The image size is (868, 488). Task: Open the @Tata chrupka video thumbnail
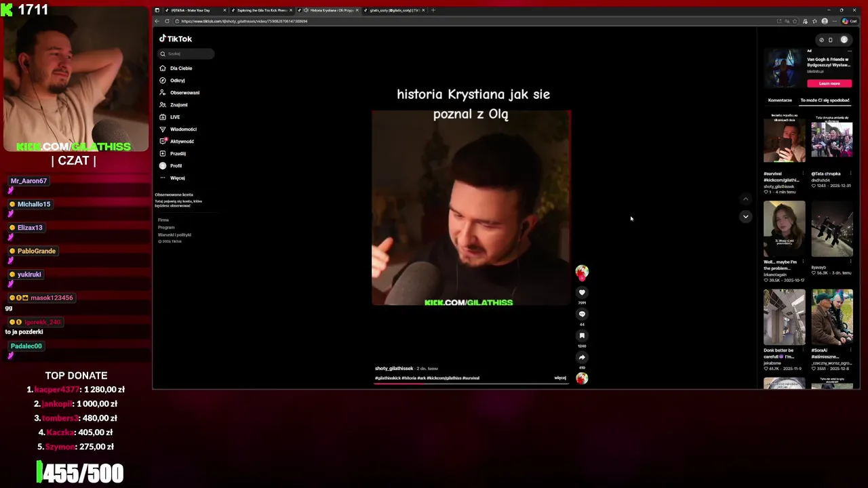(x=832, y=140)
